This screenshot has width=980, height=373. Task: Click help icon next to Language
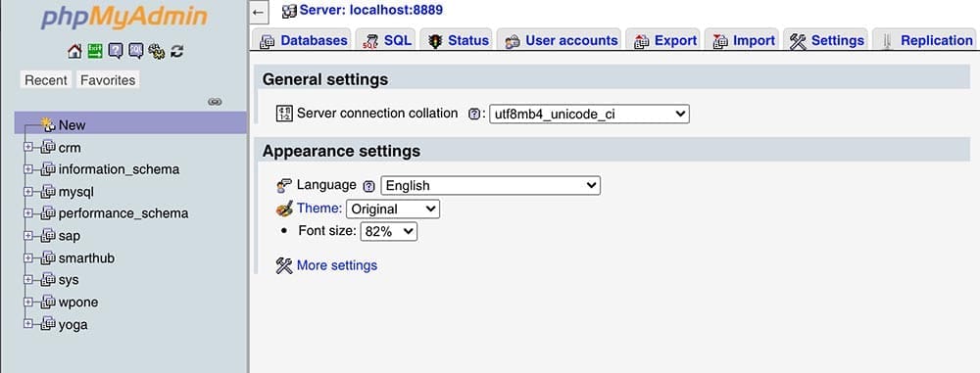368,186
